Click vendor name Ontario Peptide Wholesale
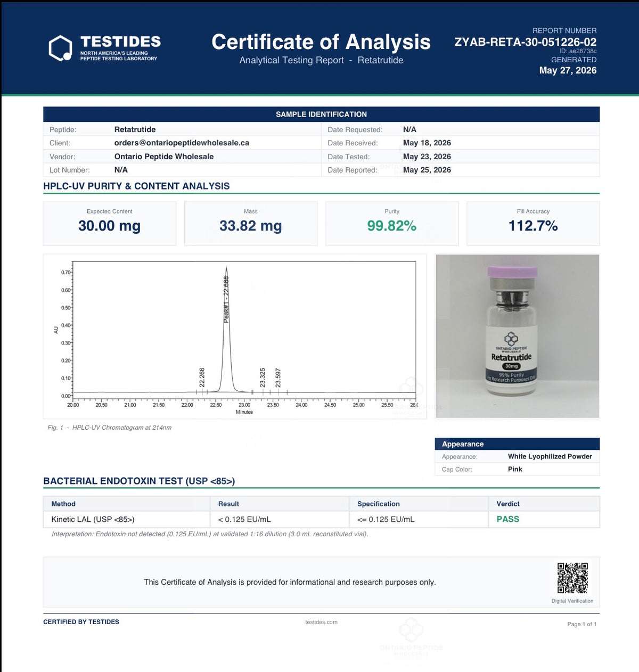This screenshot has width=639, height=672. [x=164, y=157]
